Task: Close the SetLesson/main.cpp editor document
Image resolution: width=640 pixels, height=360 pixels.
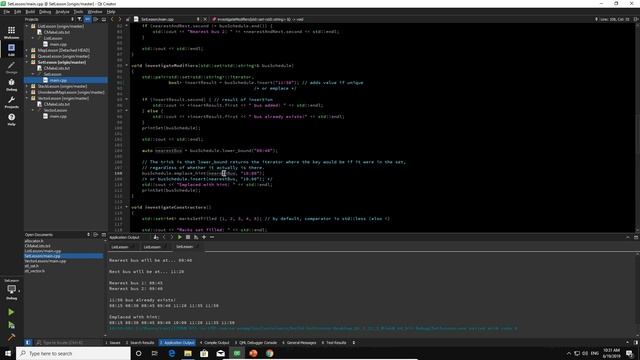Action: (x=205, y=19)
